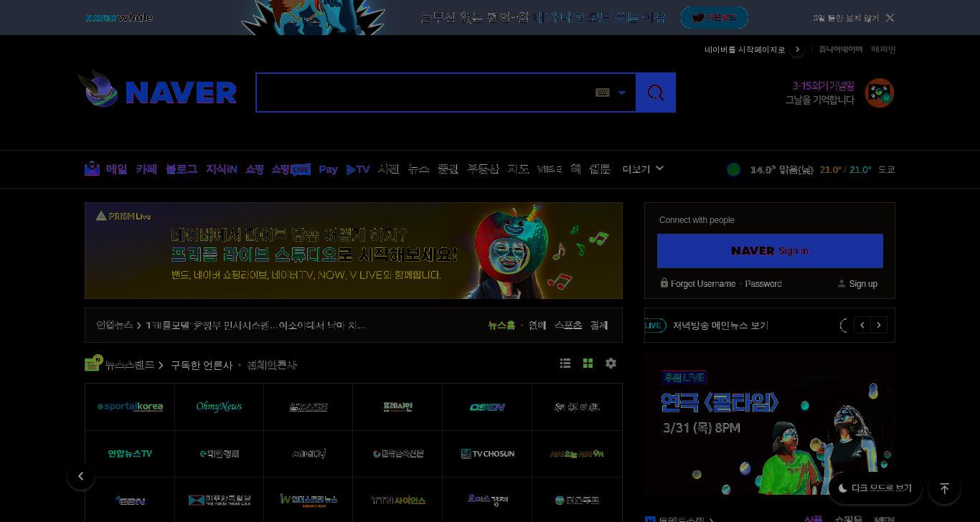The height and width of the screenshot is (522, 980).
Task: Open 부동산 menu item
Action: [483, 169]
